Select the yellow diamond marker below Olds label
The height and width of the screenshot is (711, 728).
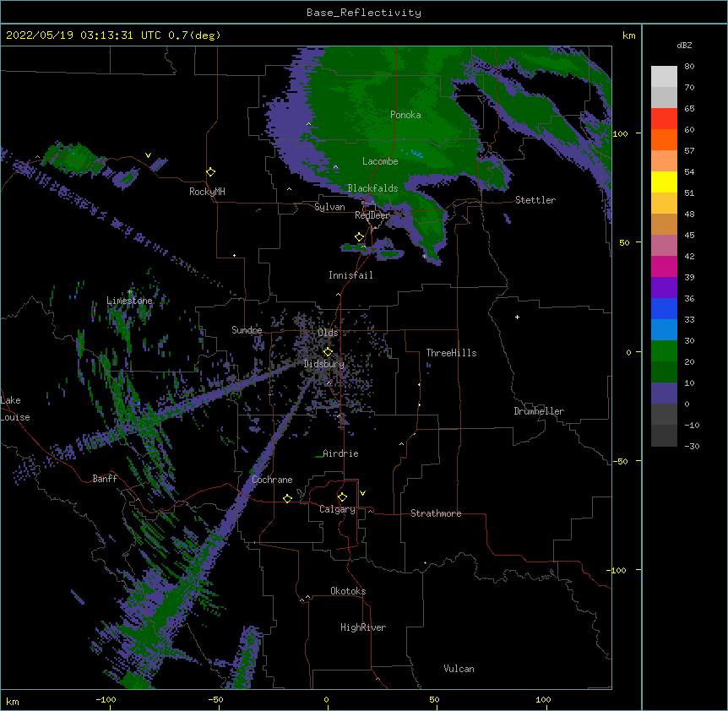pyautogui.click(x=328, y=351)
